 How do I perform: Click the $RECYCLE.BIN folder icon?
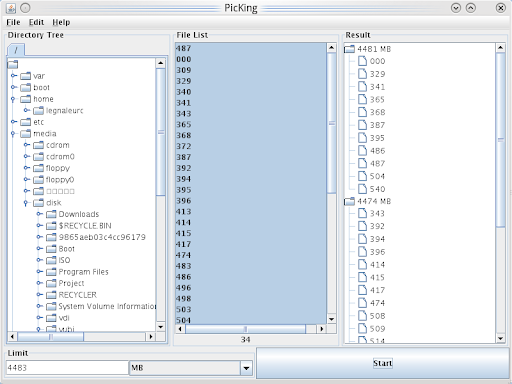click(x=51, y=226)
